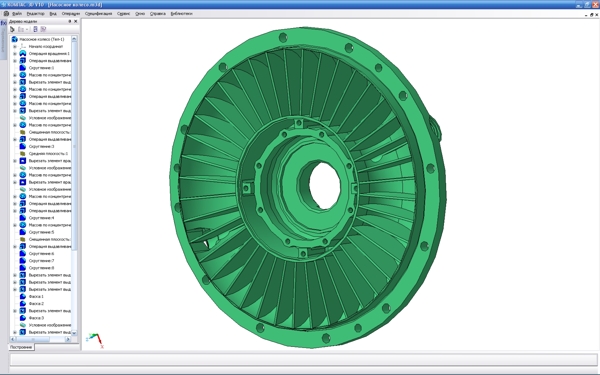The image size is (600, 375).
Task: Click the root 'Насосное колесо' part icon
Action: point(15,39)
